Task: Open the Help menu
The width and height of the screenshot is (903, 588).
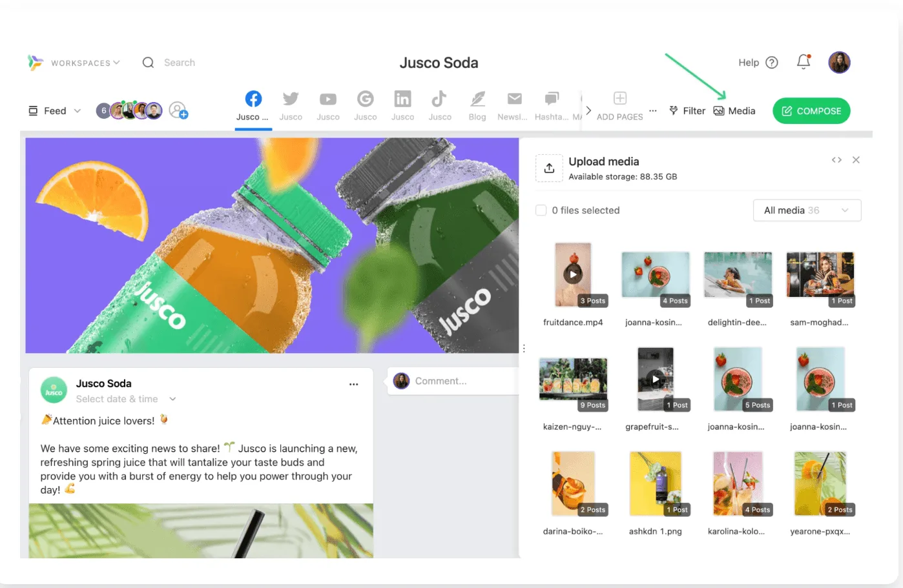Action: [x=758, y=63]
